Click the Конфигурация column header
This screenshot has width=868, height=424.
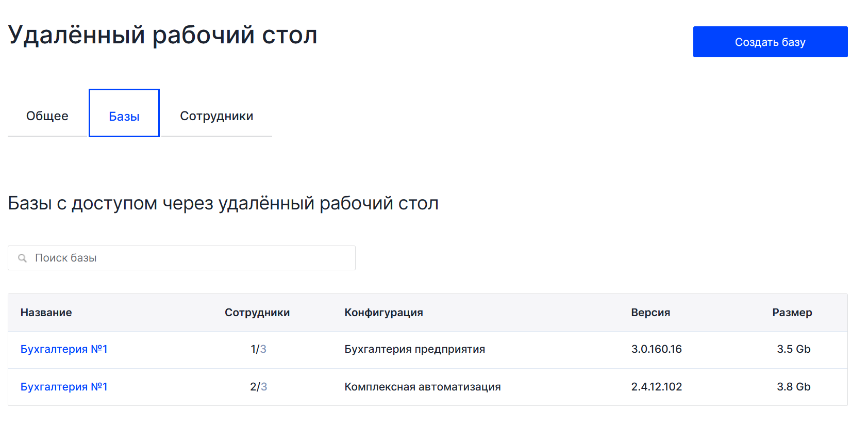(x=383, y=313)
